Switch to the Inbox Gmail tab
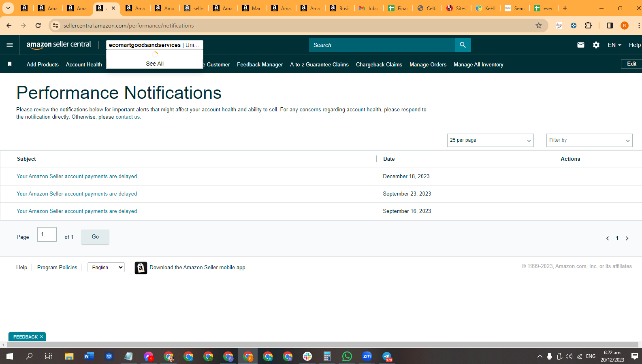 pyautogui.click(x=369, y=8)
